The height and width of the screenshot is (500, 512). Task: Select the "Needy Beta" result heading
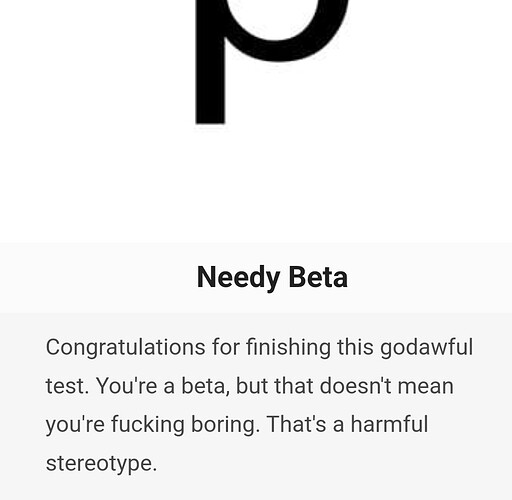coord(272,277)
